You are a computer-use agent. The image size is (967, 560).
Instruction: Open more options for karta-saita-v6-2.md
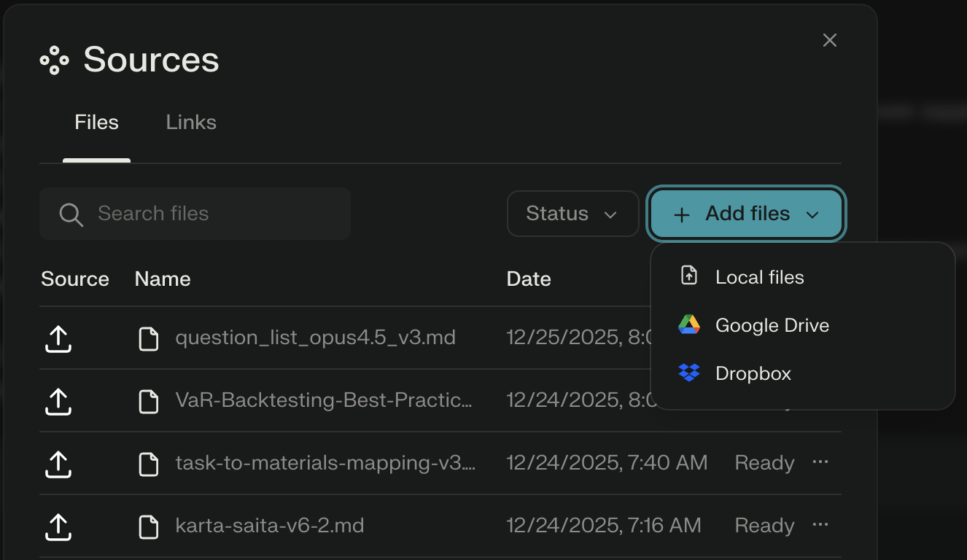[820, 525]
